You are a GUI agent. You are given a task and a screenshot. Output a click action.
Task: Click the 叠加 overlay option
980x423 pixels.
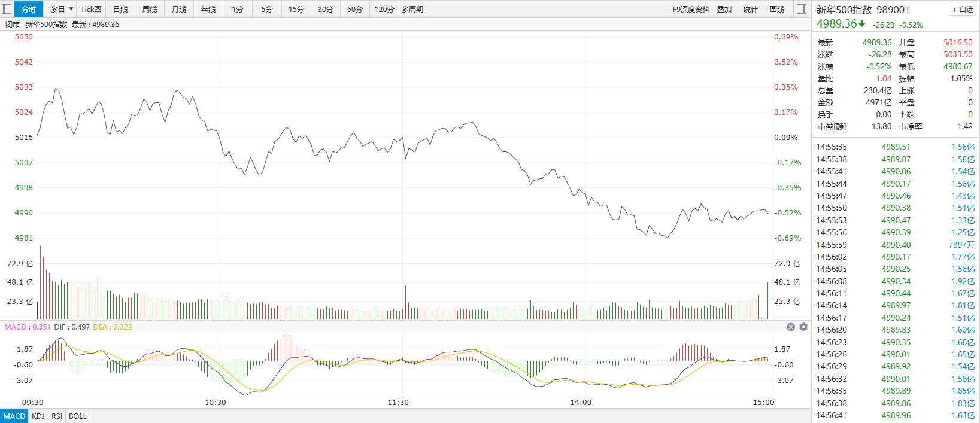tap(724, 9)
